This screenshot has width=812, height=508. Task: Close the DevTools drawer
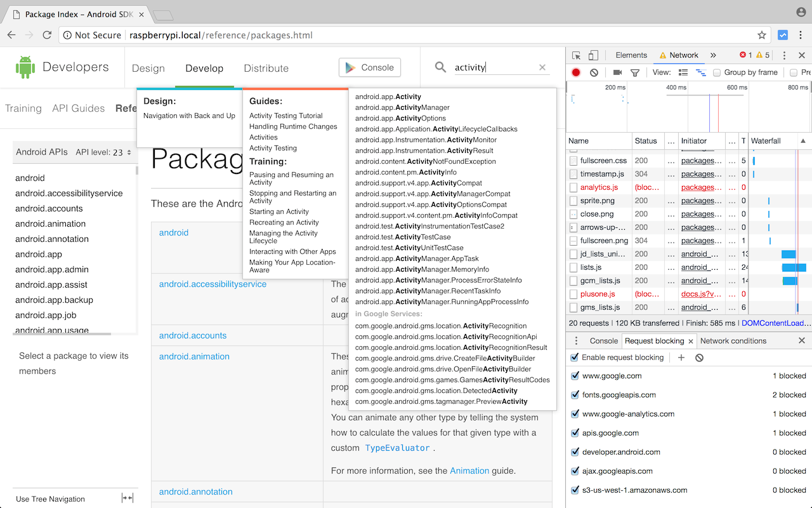802,341
